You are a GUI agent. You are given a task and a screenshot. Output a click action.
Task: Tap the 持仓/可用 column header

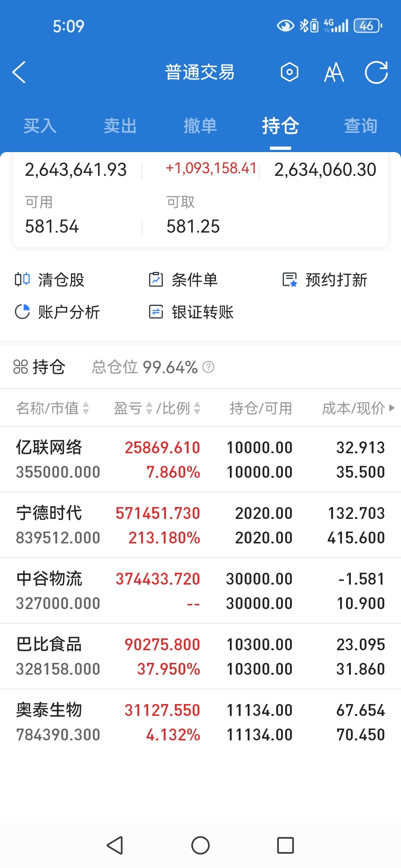coord(261,408)
